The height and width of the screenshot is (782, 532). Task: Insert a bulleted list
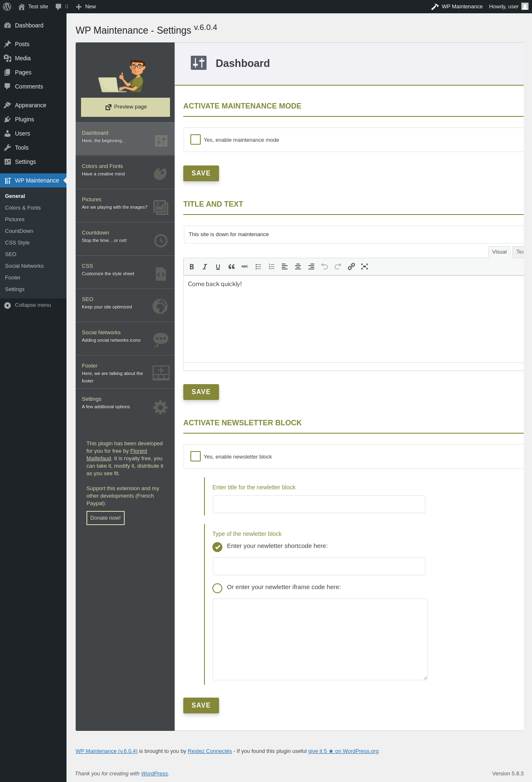coord(258,267)
